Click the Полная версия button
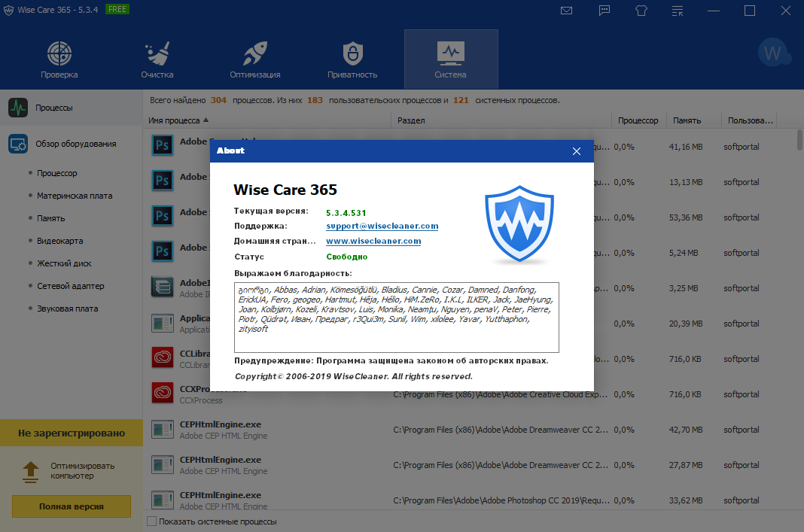804x532 pixels. point(72,506)
